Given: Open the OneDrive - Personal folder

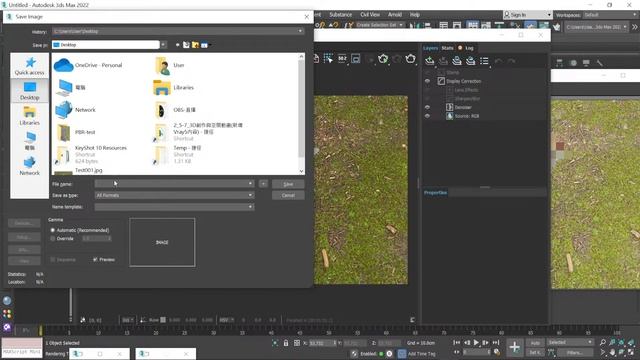Looking at the screenshot, I should tap(88, 65).
